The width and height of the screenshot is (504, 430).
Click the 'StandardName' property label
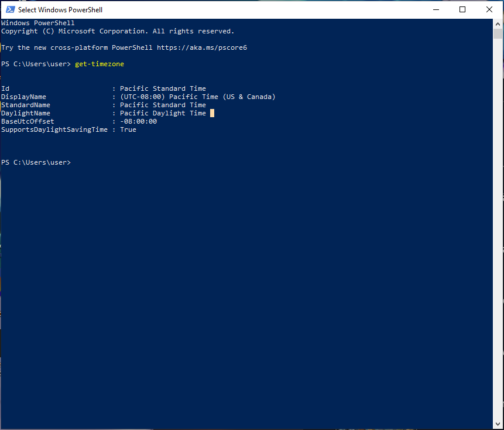point(26,105)
